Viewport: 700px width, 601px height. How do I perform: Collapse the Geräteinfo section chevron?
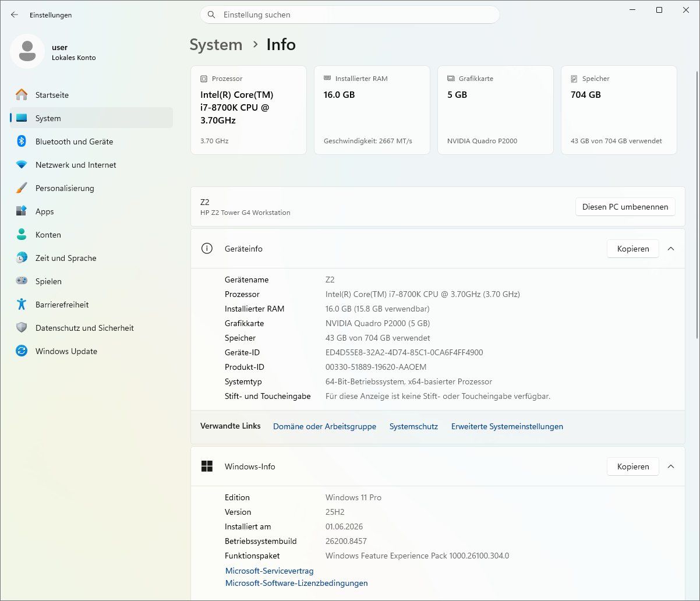[x=671, y=249]
